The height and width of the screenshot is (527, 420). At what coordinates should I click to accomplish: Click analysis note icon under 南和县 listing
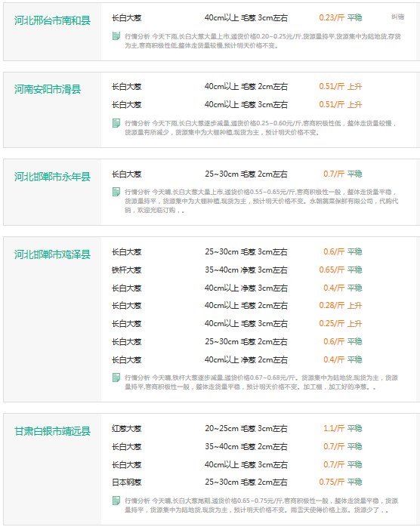tap(116, 36)
